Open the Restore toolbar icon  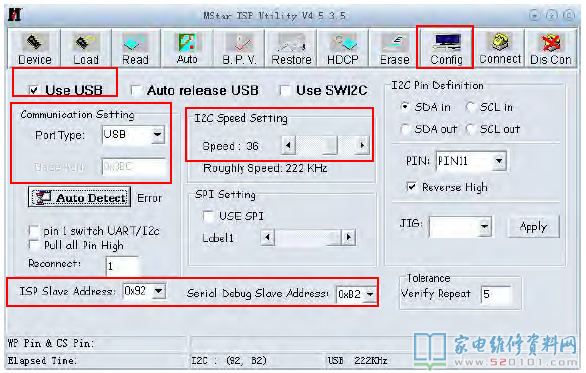(x=291, y=49)
